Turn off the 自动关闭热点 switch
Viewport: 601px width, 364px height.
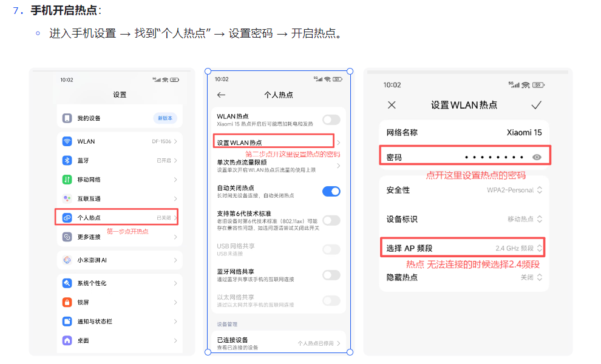click(x=331, y=191)
